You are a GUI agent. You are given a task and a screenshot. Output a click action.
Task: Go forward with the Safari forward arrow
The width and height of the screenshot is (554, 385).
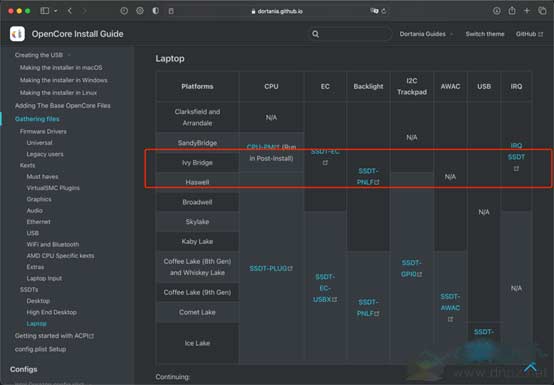[84, 11]
